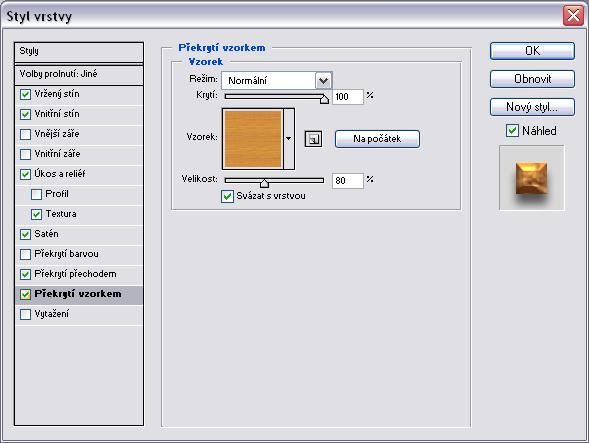Click the style preview thumbnail

(x=532, y=178)
